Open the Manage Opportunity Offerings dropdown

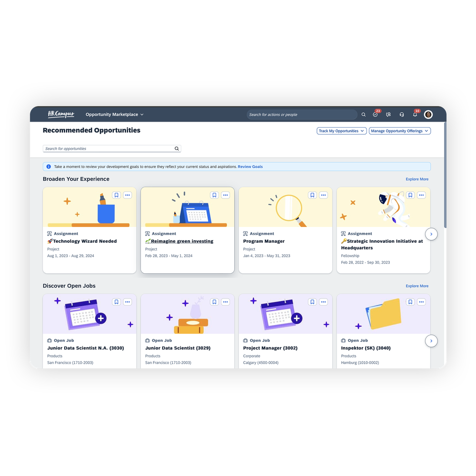click(399, 130)
